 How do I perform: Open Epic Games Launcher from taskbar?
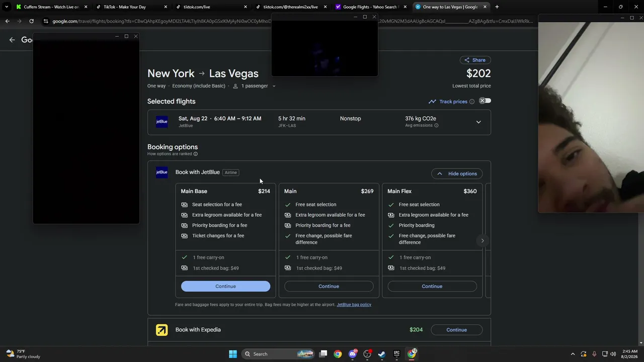pos(397,354)
